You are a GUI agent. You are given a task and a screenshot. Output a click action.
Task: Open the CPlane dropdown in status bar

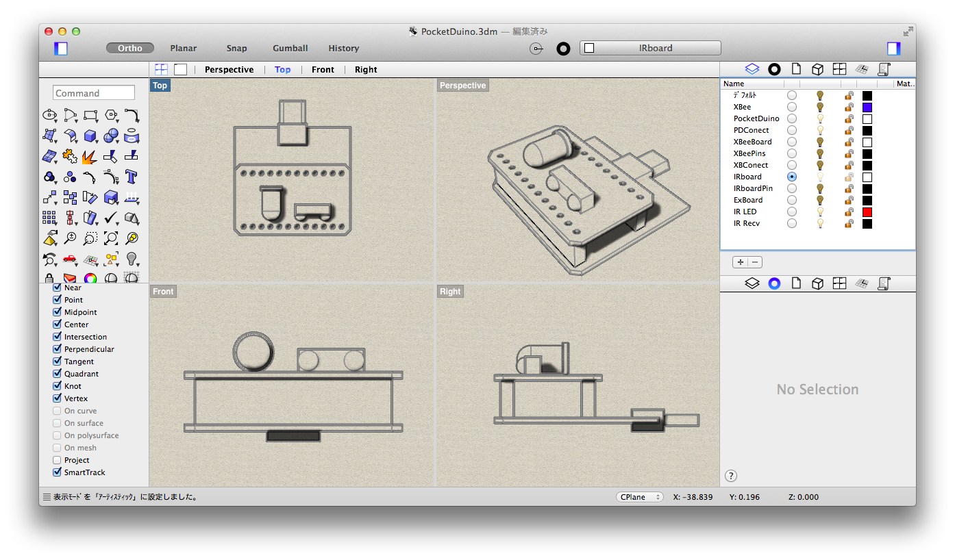pos(638,497)
